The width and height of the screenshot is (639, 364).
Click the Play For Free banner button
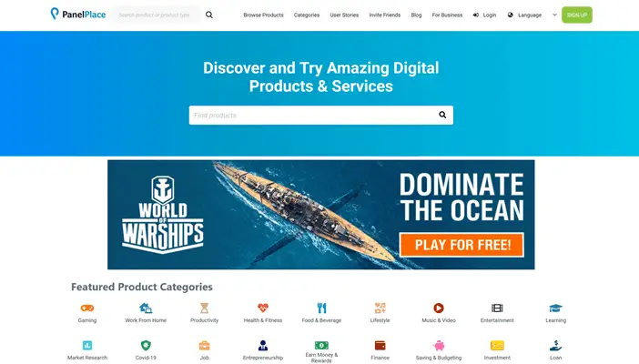click(461, 245)
